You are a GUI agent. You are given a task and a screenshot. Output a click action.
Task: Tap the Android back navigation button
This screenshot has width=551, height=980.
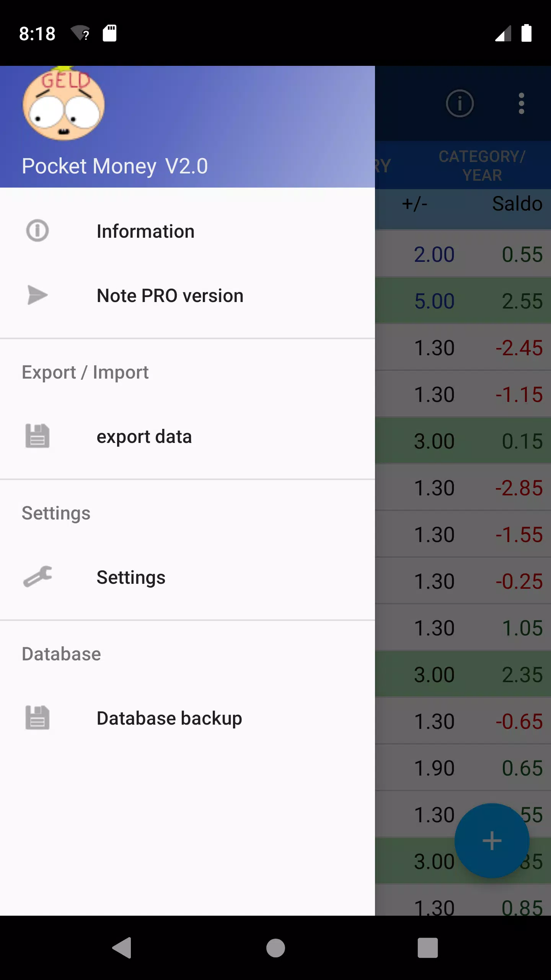pyautogui.click(x=122, y=948)
